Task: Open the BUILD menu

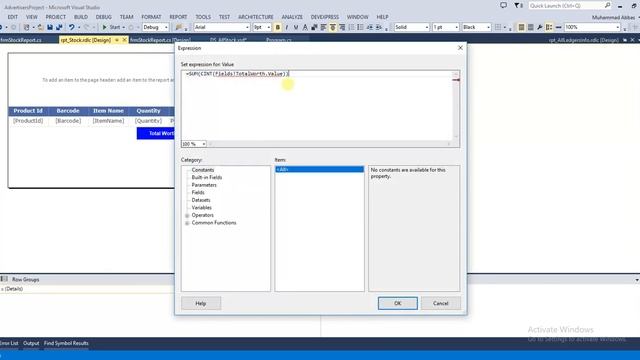Action: 81,17
